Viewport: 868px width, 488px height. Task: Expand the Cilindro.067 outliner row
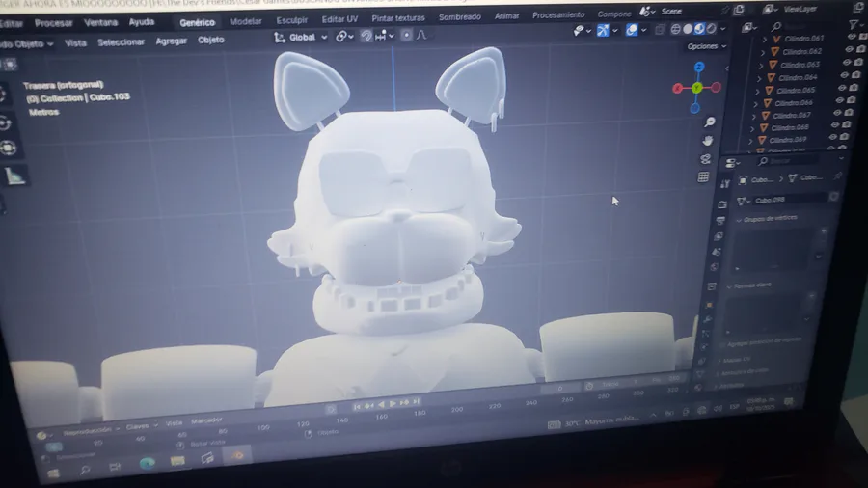click(x=754, y=117)
